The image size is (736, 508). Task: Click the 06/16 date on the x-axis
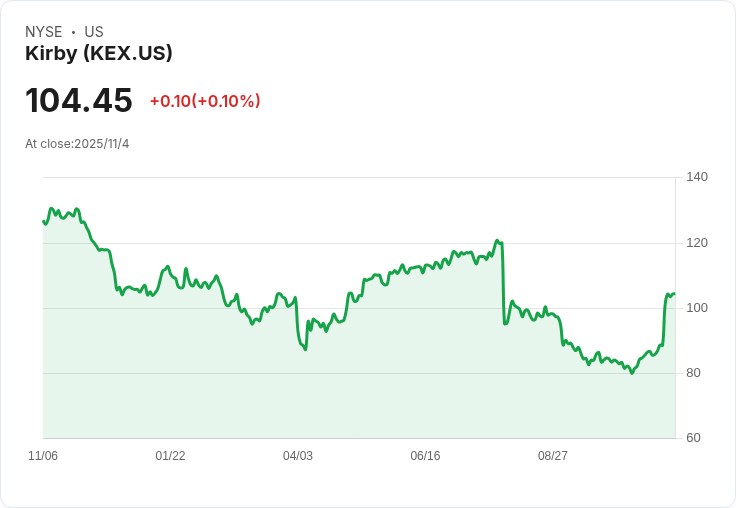425,456
